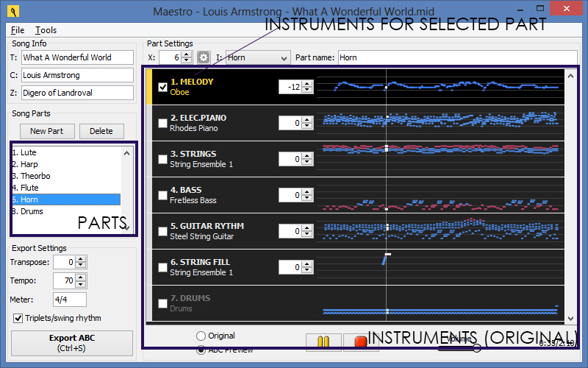The width and height of the screenshot is (588, 368).
Task: Enable the 2. ELEC.PIANO track checkbox
Action: pyautogui.click(x=162, y=123)
